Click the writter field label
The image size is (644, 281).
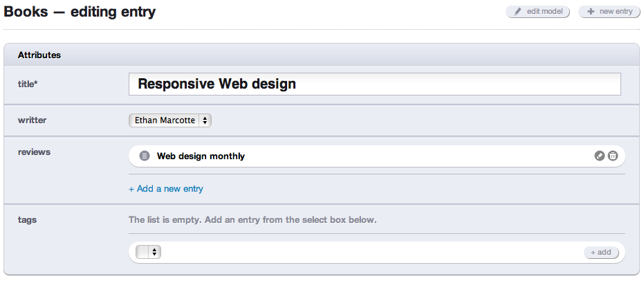(x=32, y=120)
